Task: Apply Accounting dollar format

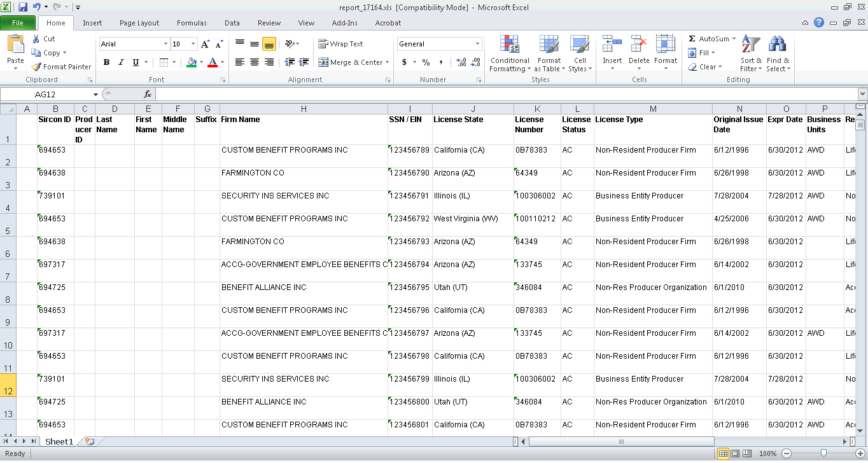Action: click(404, 62)
